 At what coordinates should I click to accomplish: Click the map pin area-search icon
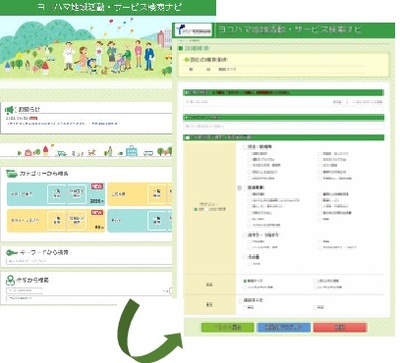coord(10,280)
